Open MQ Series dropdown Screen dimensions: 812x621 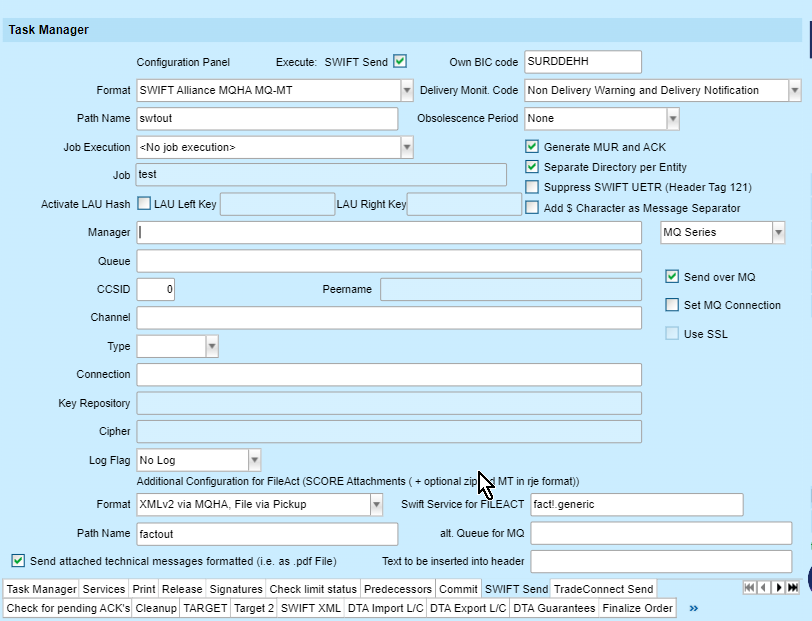pos(778,233)
